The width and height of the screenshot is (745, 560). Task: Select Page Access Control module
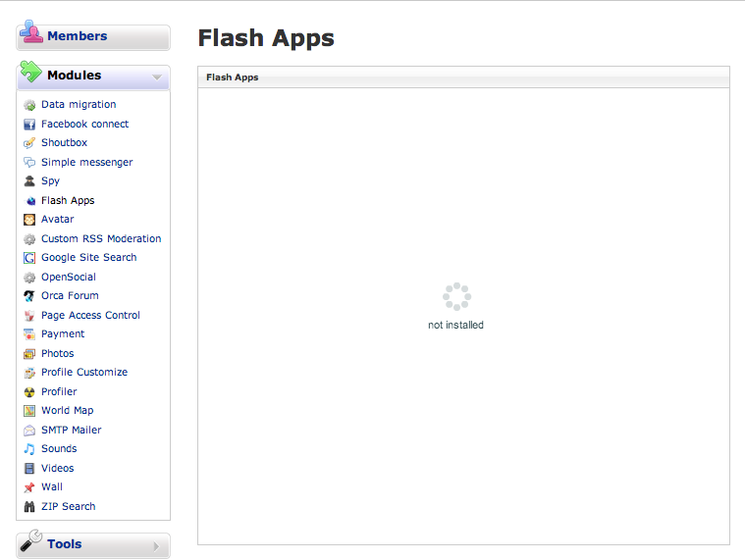click(x=90, y=315)
